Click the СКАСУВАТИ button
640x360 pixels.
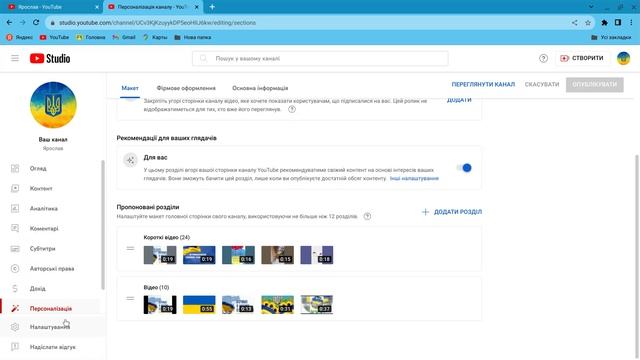pos(542,84)
